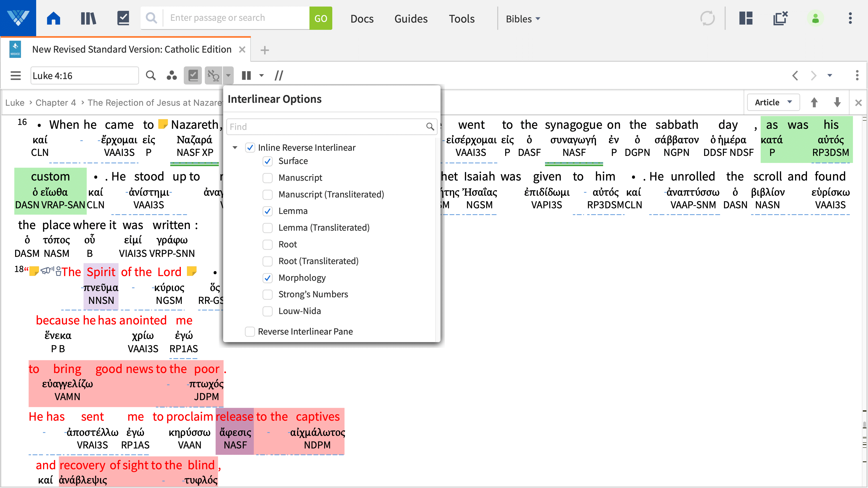
Task: Toggle the reading plan checkmark toolbar icon
Action: [x=193, y=75]
